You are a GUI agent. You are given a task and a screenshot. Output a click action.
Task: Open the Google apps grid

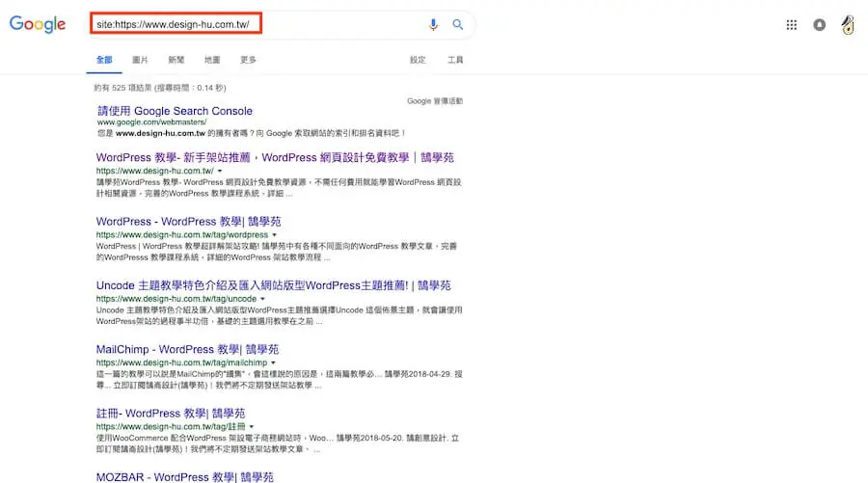[792, 25]
